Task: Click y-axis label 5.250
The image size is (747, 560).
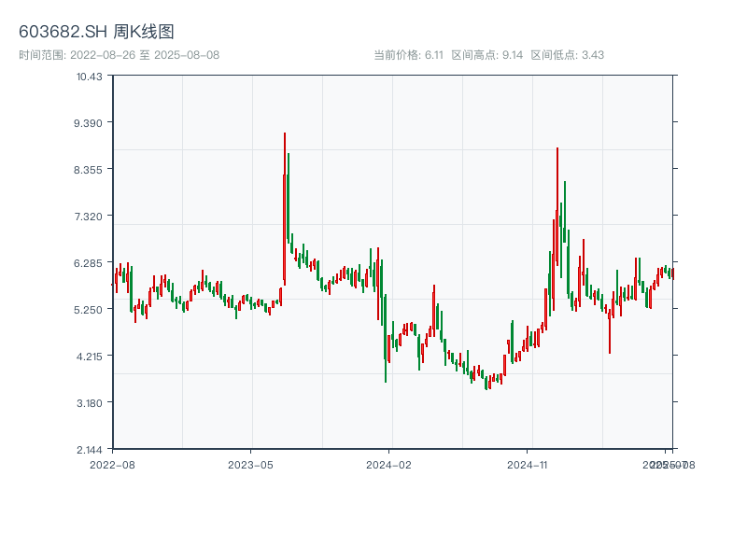Action: coord(88,310)
